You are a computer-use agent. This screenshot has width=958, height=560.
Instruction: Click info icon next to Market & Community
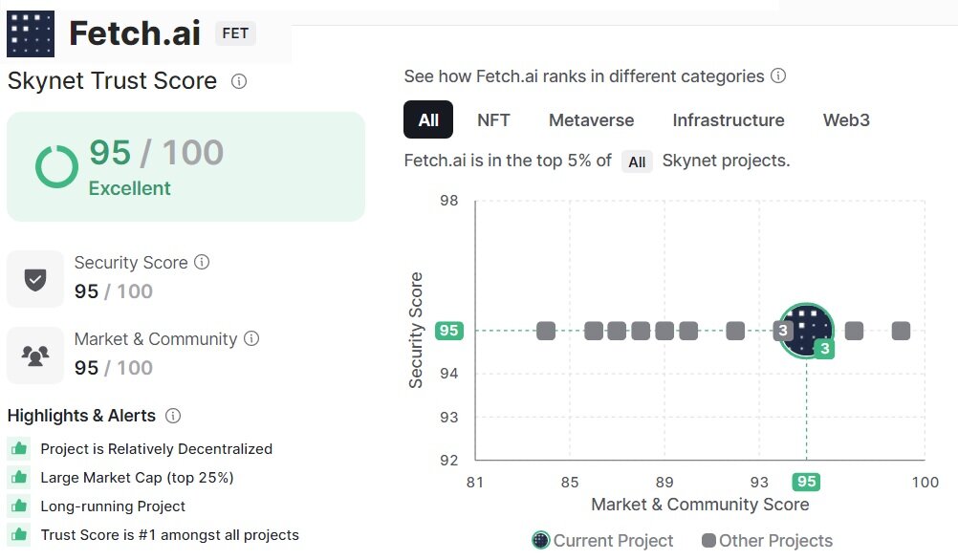[x=251, y=338]
